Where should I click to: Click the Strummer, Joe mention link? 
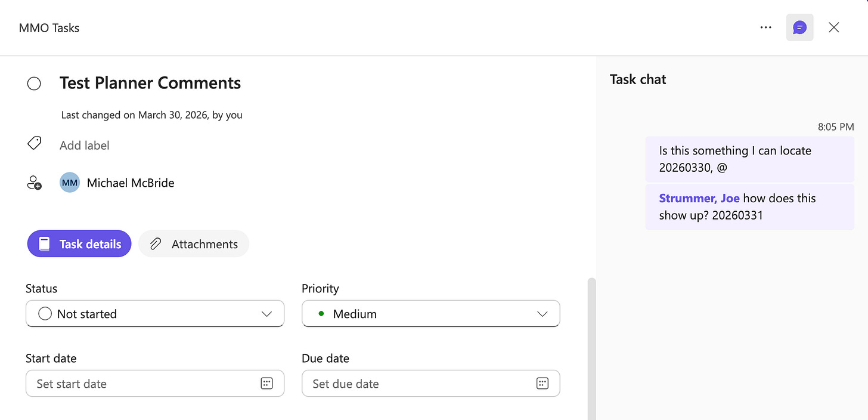699,199
